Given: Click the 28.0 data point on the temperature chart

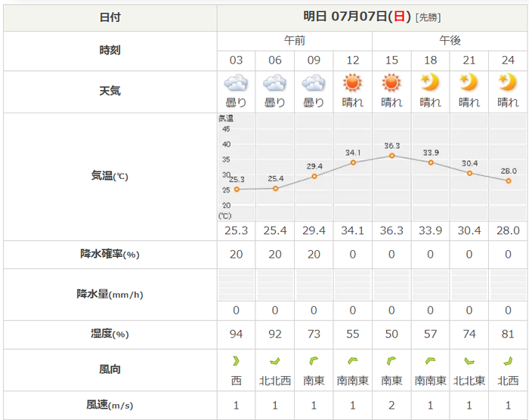Looking at the screenshot, I should pyautogui.click(x=508, y=181).
